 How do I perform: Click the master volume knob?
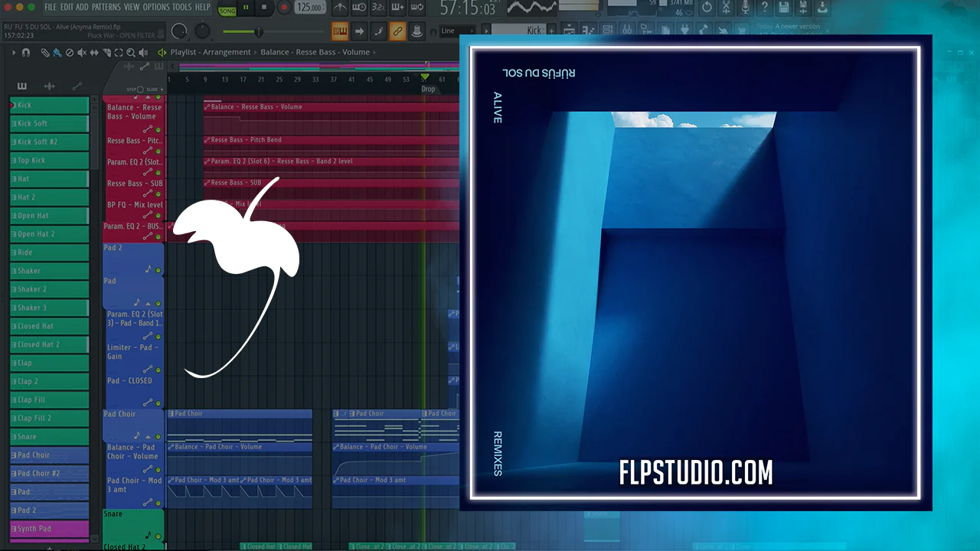[x=179, y=31]
